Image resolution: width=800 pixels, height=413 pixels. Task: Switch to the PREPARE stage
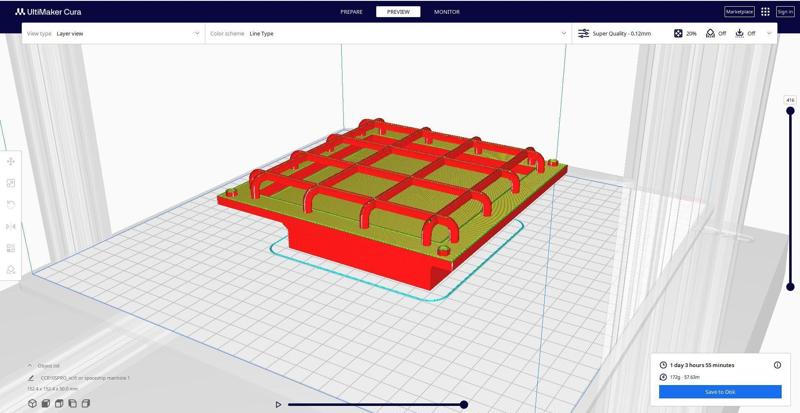click(x=351, y=12)
